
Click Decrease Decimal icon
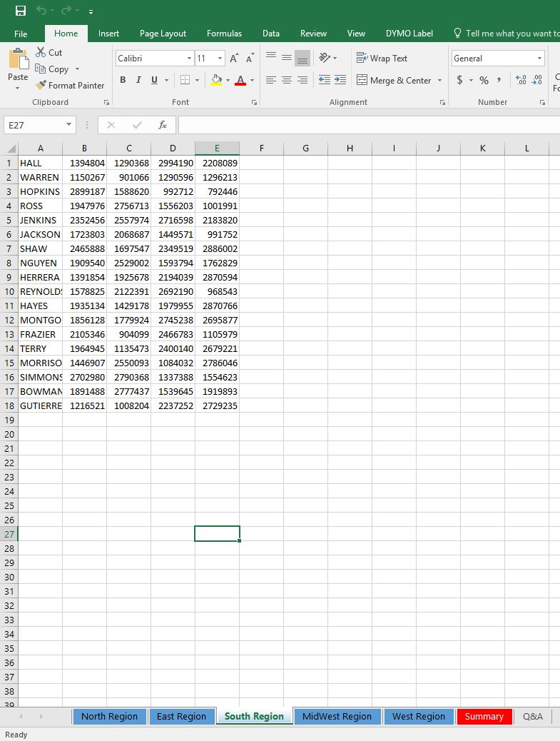[x=537, y=80]
